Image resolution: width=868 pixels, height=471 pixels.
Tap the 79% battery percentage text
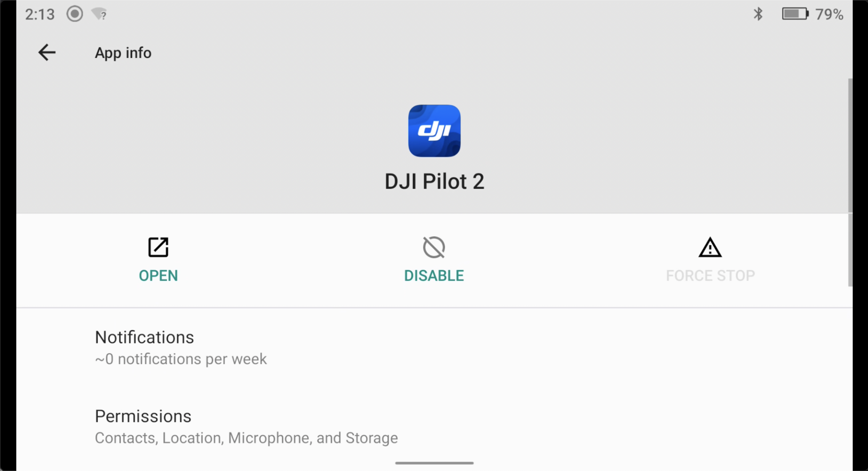coord(829,15)
